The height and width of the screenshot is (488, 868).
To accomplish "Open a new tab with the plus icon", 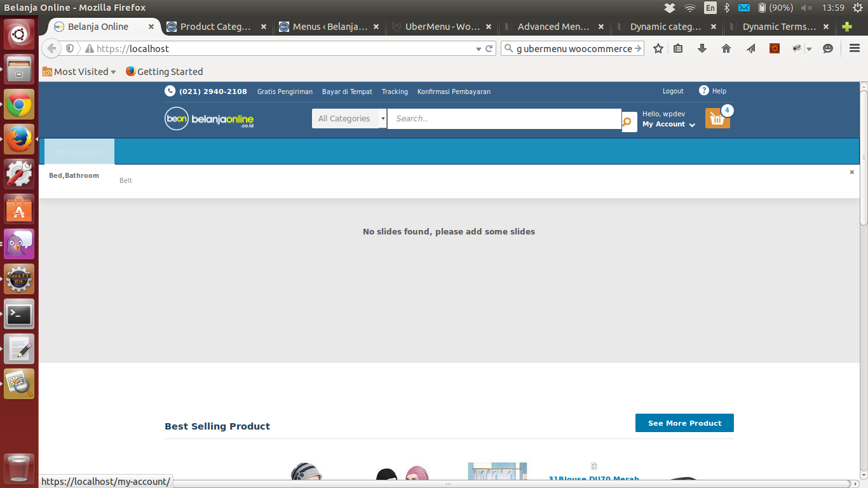I will point(846,27).
